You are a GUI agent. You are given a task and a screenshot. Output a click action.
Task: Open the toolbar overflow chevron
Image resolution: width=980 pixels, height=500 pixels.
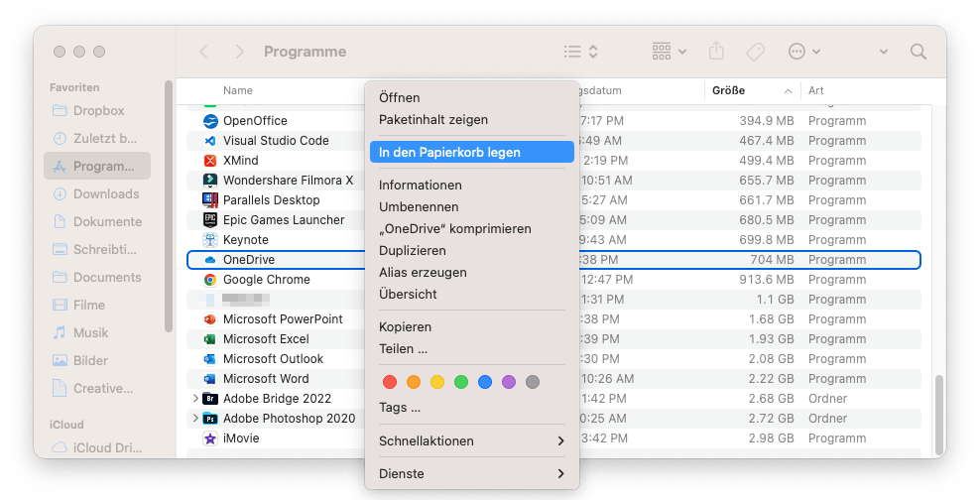pos(883,52)
